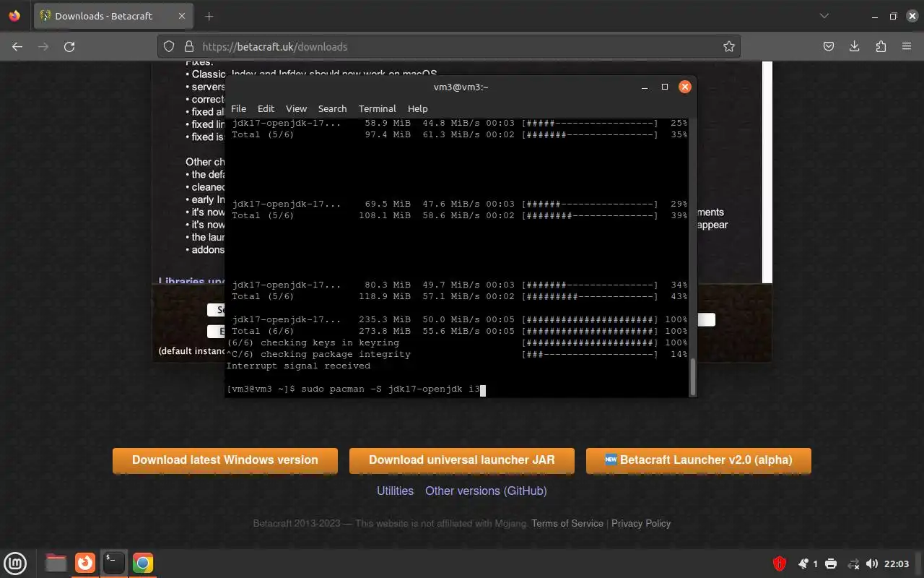924x578 pixels.
Task: Open the Pocket save icon in Firefox toolbar
Action: click(x=829, y=46)
